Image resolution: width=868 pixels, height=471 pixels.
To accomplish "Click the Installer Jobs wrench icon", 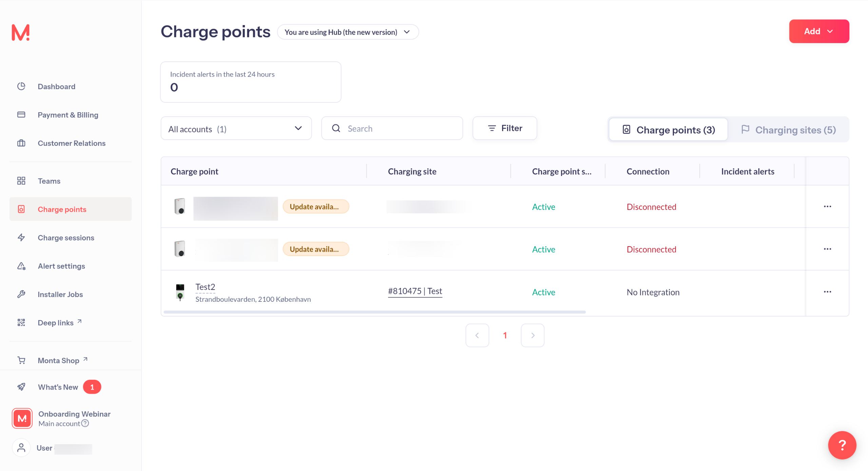I will pos(21,294).
